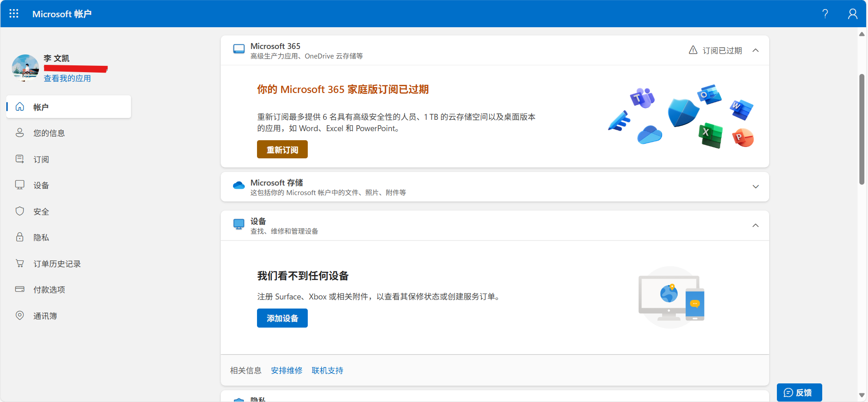Click the 添加设备 button
The height and width of the screenshot is (402, 868).
(x=282, y=318)
